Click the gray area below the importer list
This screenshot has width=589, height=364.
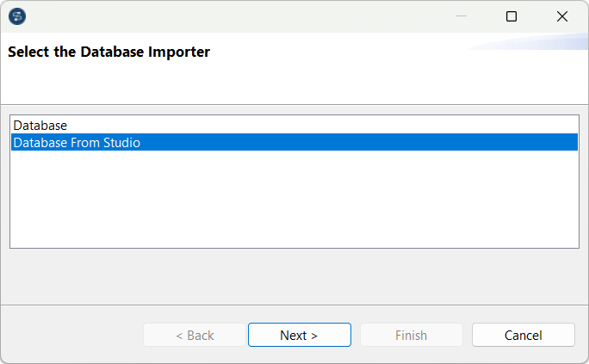[x=294, y=275]
